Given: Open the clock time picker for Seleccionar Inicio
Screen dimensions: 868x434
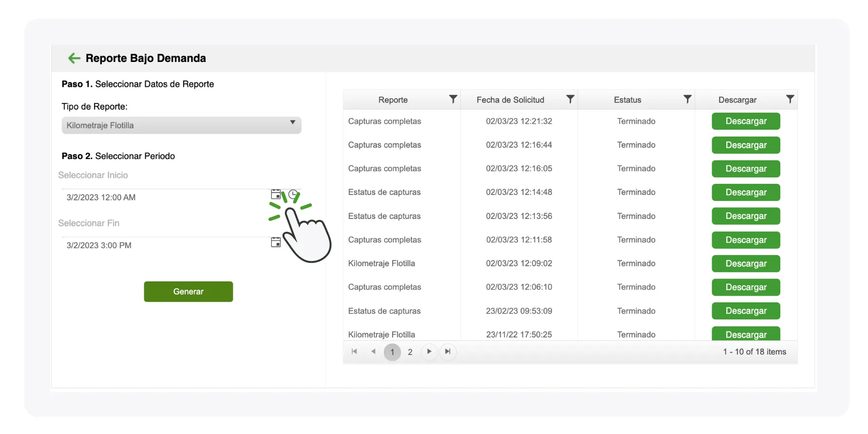Looking at the screenshot, I should (x=293, y=195).
